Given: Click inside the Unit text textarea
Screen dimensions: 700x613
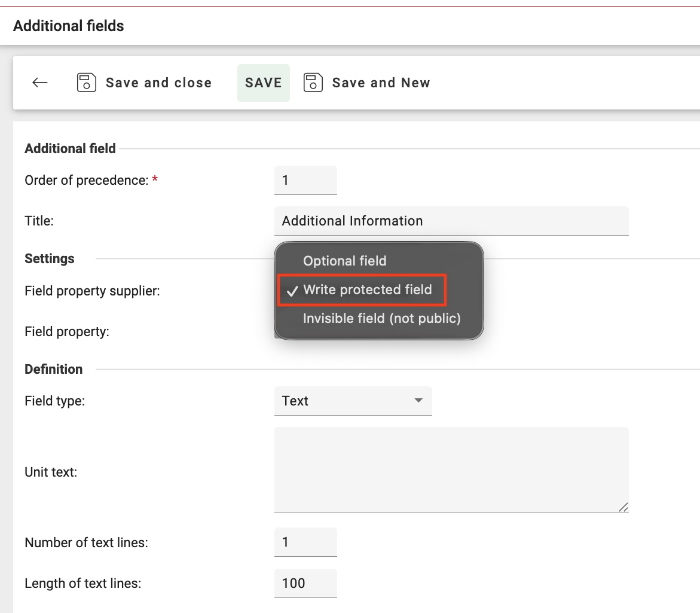Looking at the screenshot, I should click(451, 469).
